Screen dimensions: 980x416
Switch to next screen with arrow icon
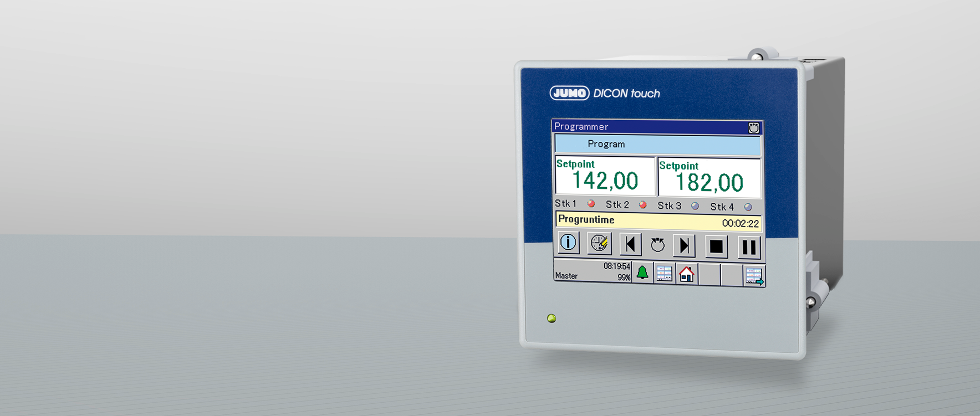coord(754,276)
